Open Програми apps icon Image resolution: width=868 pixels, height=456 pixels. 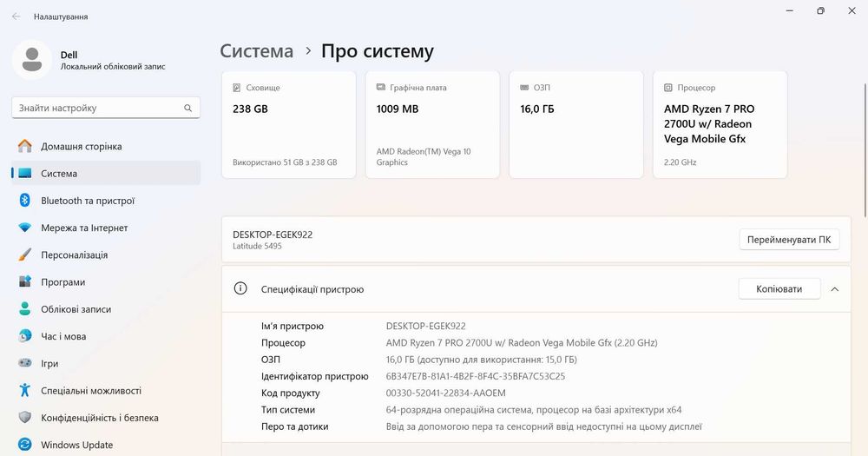point(24,282)
